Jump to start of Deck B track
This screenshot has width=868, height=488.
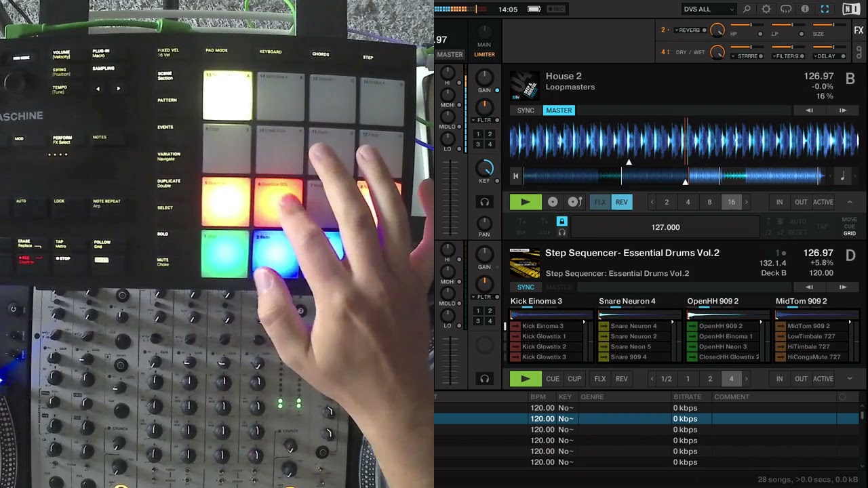515,176
